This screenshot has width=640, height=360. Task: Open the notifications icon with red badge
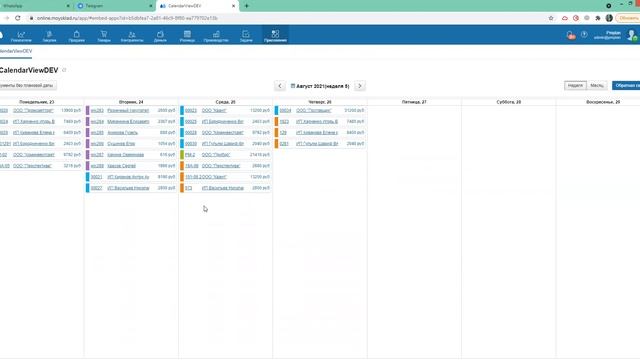click(x=571, y=36)
